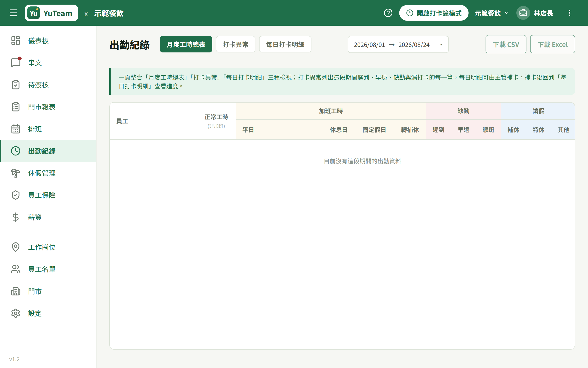Click the 串文 chat bubble icon

pyautogui.click(x=16, y=63)
